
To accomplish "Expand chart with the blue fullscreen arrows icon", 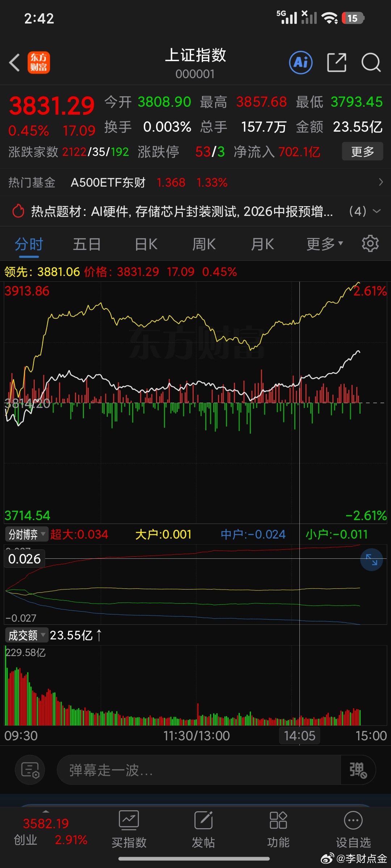I will click(x=371, y=559).
